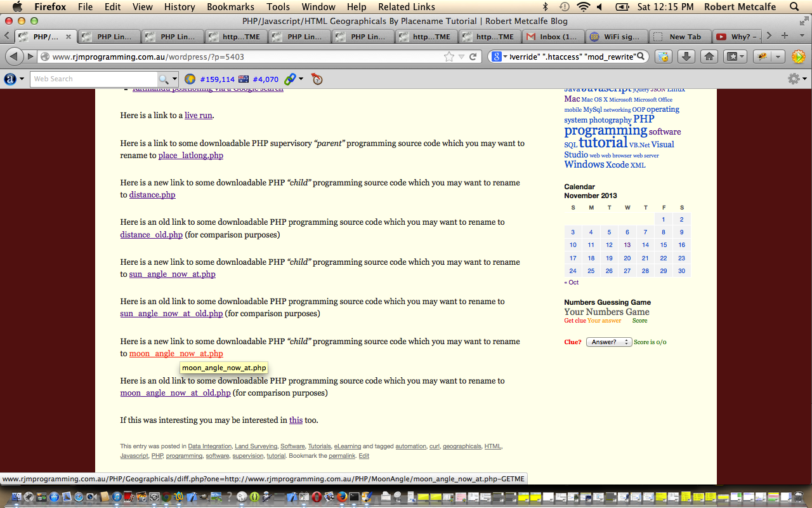
Task: Open Terminal from the Dock
Action: (354, 497)
